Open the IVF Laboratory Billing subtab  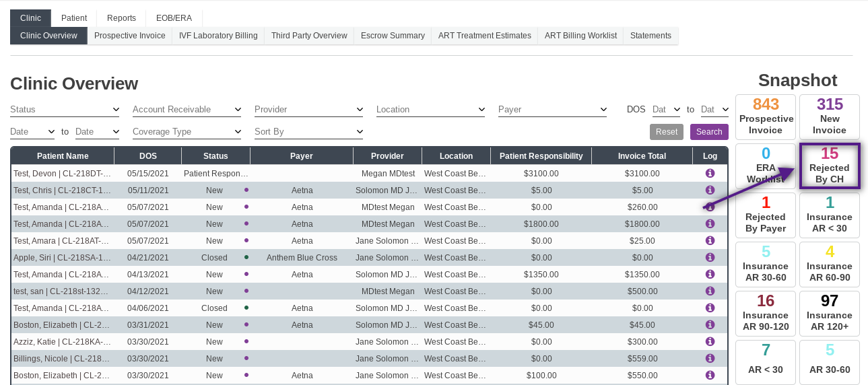pyautogui.click(x=218, y=36)
